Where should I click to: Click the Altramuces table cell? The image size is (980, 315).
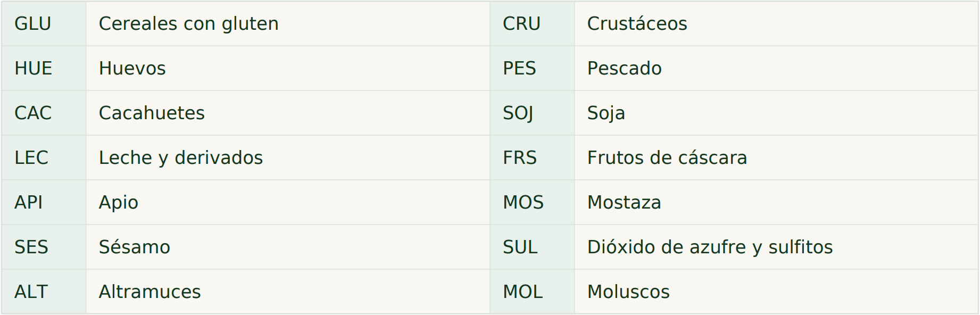pyautogui.click(x=288, y=292)
